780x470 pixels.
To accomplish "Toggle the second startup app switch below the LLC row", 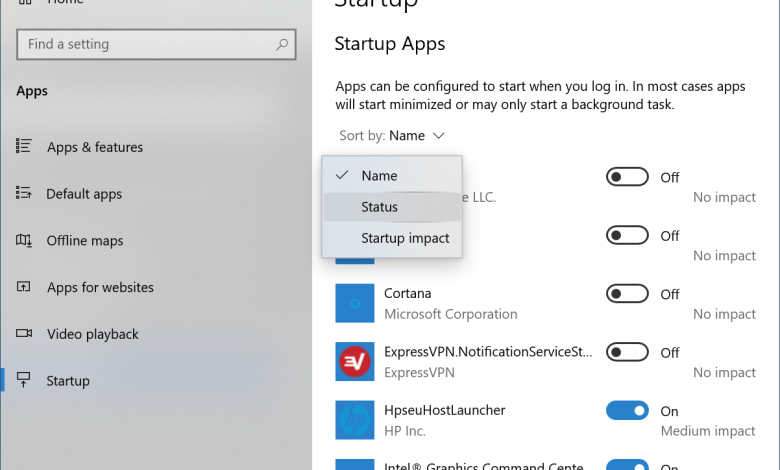I will (x=627, y=235).
